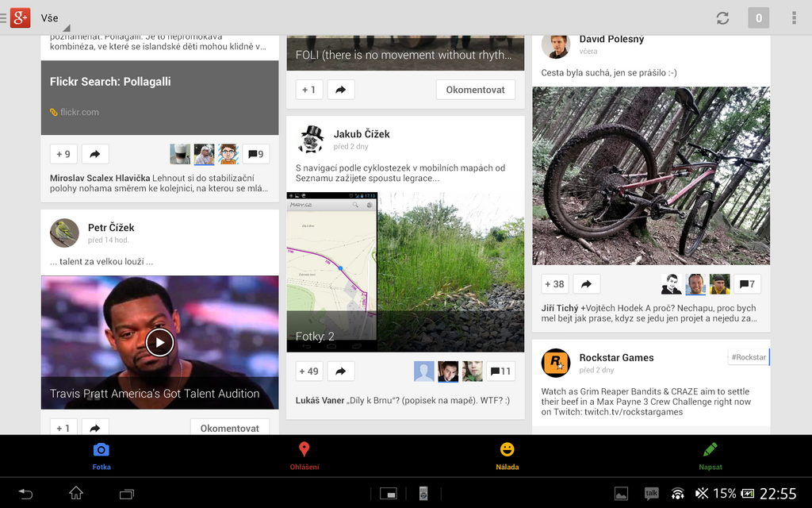Toggle +1 on Jakub Čížek's map post

(x=308, y=371)
